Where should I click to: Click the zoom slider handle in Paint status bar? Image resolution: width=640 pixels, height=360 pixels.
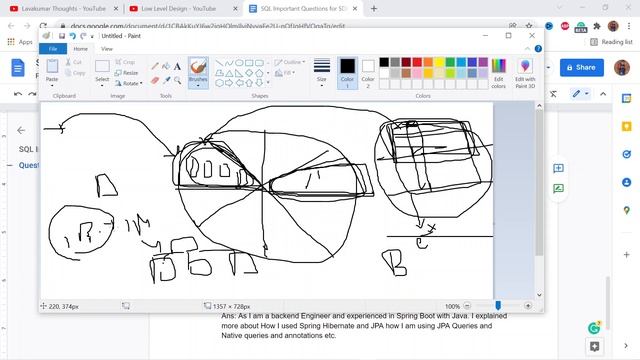coord(498,306)
